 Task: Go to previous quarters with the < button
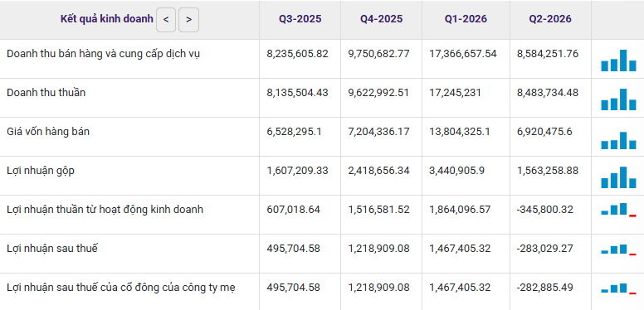click(x=166, y=20)
